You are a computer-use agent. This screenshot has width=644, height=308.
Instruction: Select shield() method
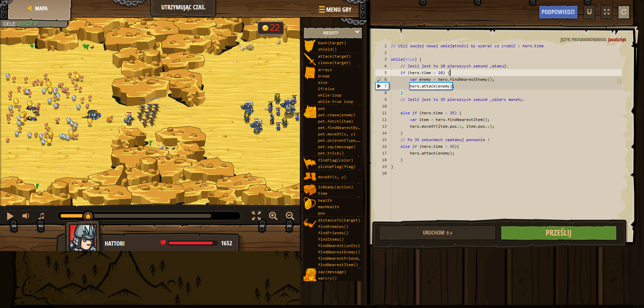click(x=327, y=49)
